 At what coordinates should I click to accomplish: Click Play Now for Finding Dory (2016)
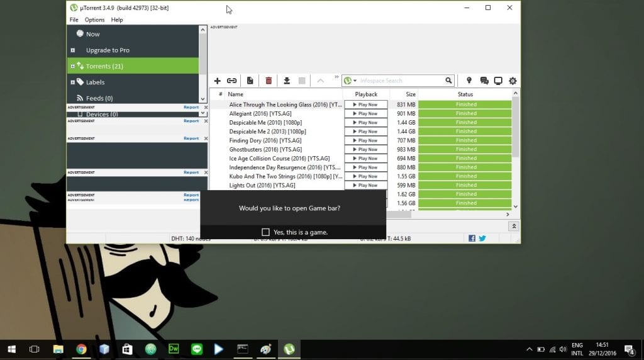tap(365, 141)
